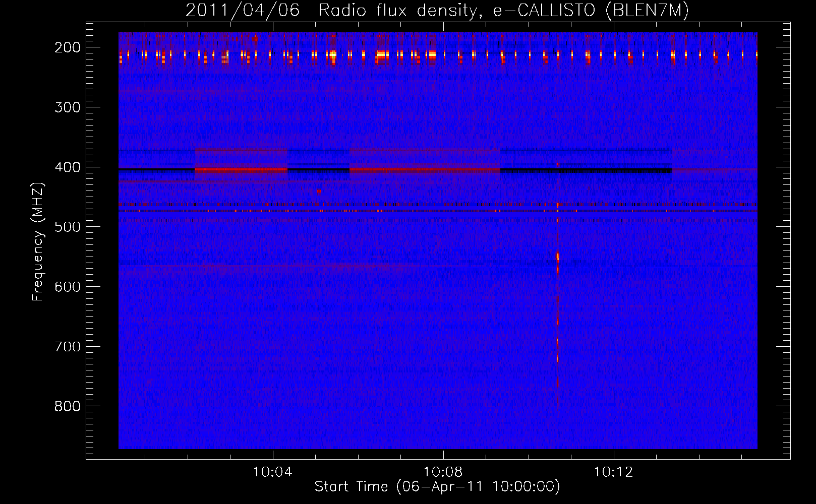
Task: Click the 10:04 time tick label
Action: click(273, 472)
